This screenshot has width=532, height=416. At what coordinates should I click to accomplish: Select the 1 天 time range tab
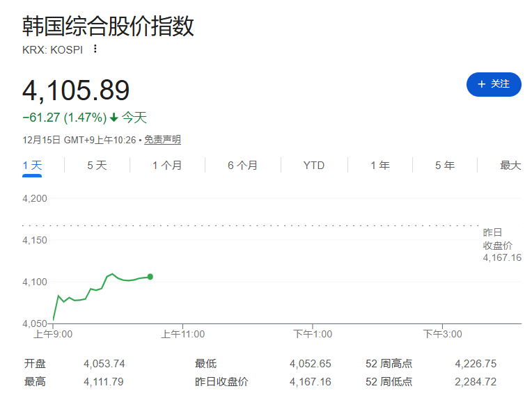pos(33,166)
